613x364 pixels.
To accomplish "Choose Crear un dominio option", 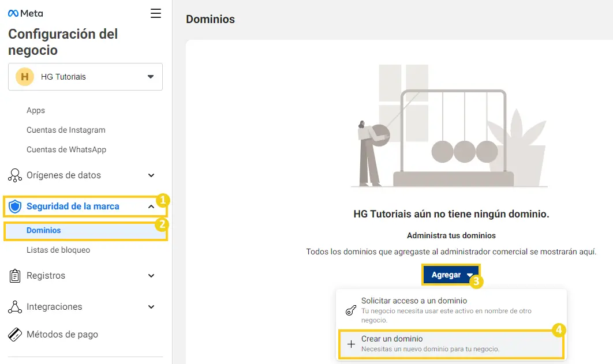I will [x=451, y=344].
